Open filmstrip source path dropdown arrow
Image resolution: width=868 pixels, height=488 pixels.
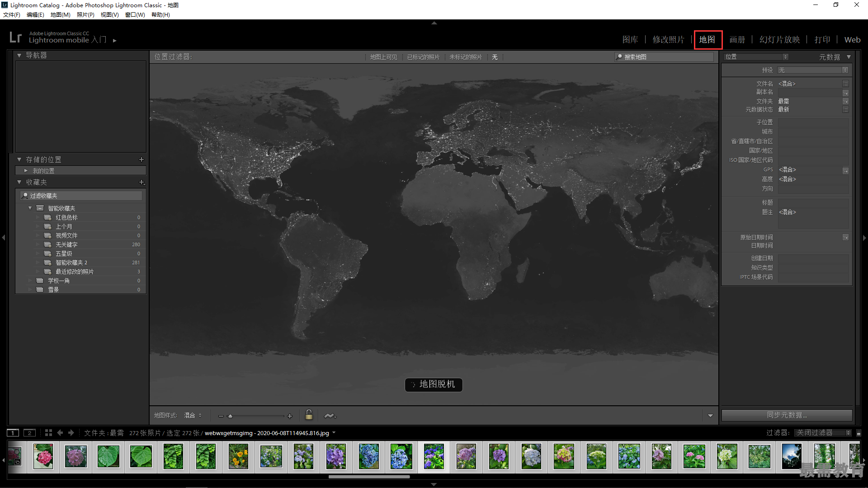tap(334, 433)
